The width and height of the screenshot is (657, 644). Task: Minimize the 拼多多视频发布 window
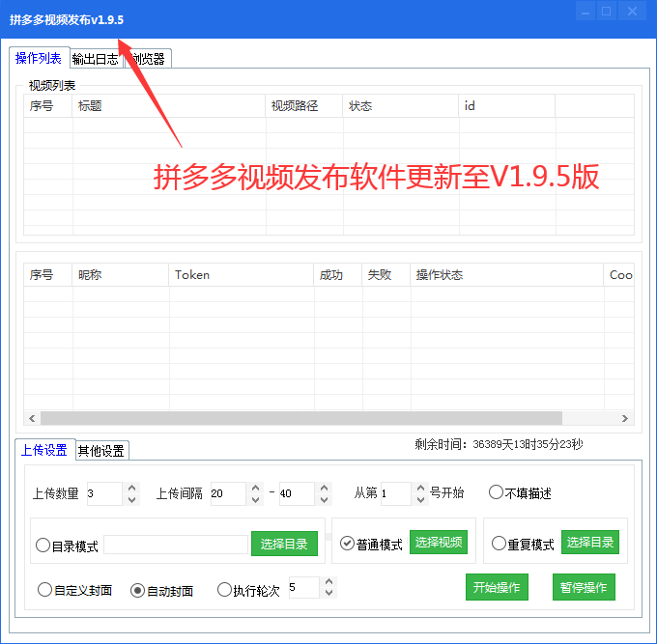586,12
